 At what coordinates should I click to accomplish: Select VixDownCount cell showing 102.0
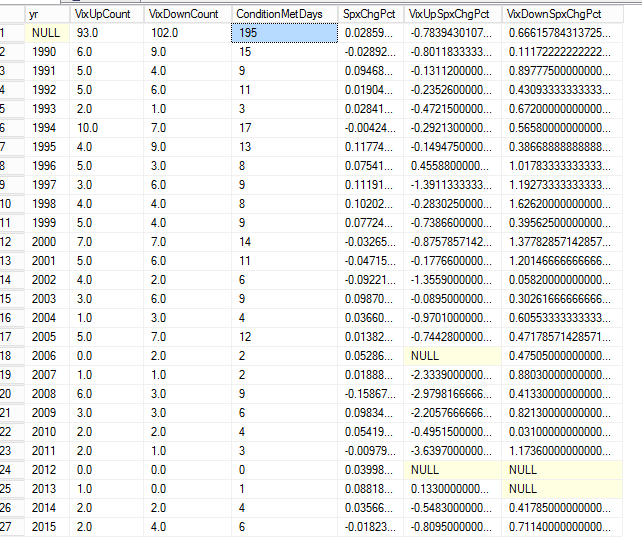[186, 33]
